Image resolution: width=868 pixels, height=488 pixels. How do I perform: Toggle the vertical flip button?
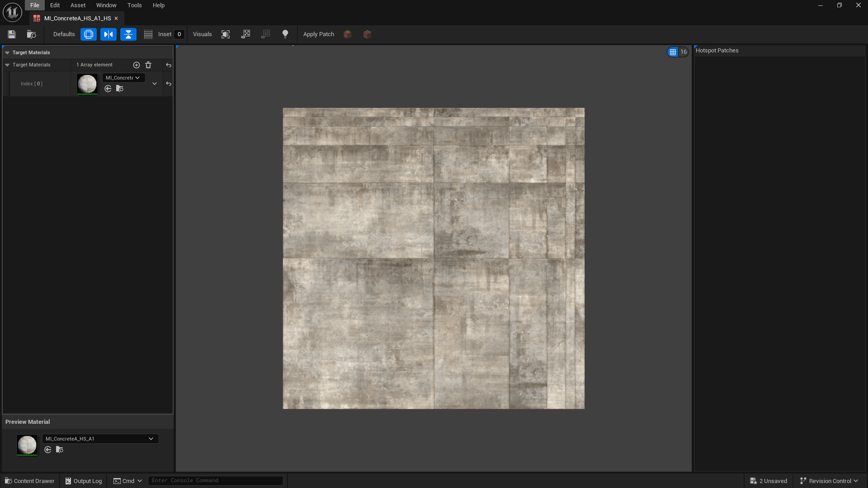(x=128, y=34)
